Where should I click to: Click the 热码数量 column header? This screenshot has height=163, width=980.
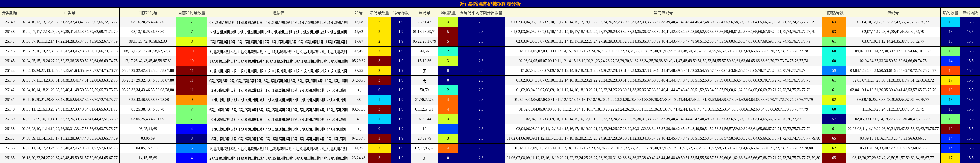(950, 12)
